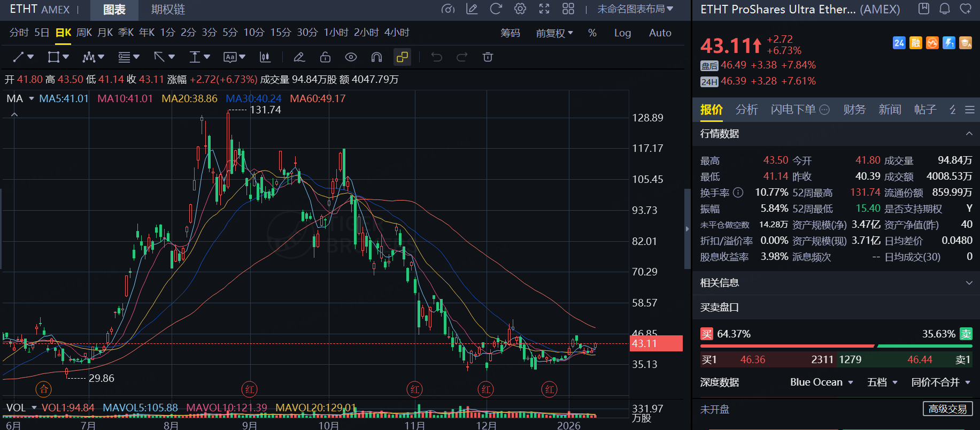The height and width of the screenshot is (430, 980).
Task: Toggle the highlighted linked-drawing mode button
Action: click(402, 57)
